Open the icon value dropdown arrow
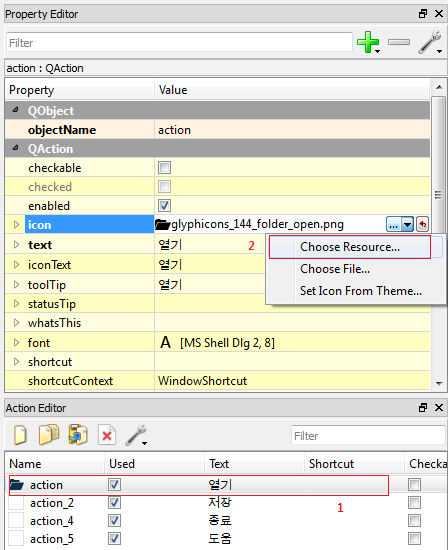 coord(407,224)
